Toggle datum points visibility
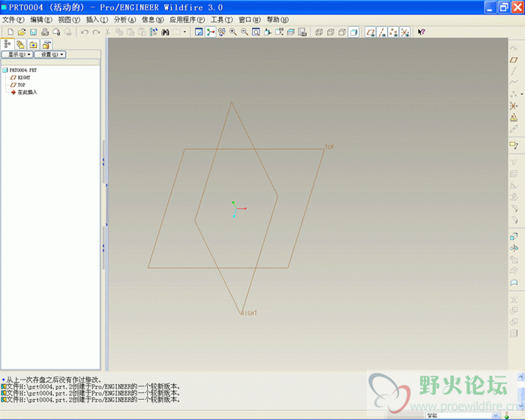525x420 pixels. click(393, 32)
